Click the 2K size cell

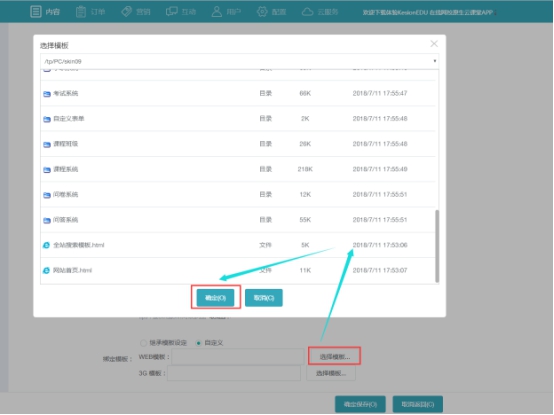tap(305, 119)
